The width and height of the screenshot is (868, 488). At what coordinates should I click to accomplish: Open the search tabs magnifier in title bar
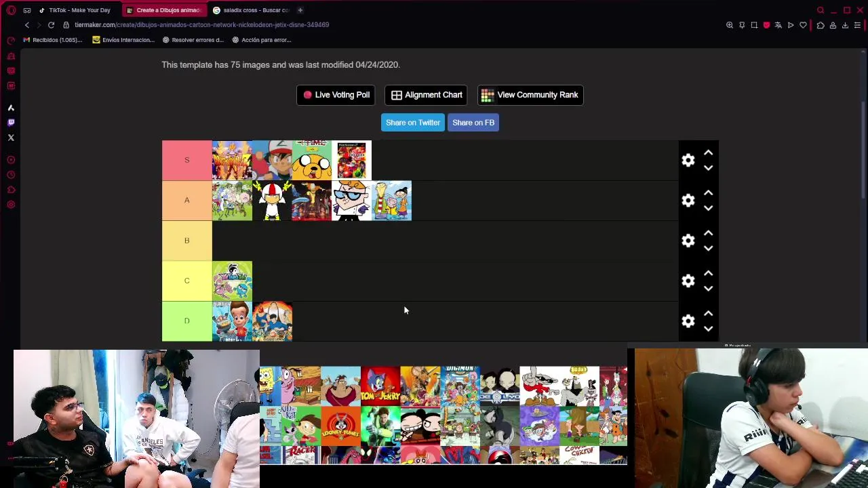(x=821, y=10)
